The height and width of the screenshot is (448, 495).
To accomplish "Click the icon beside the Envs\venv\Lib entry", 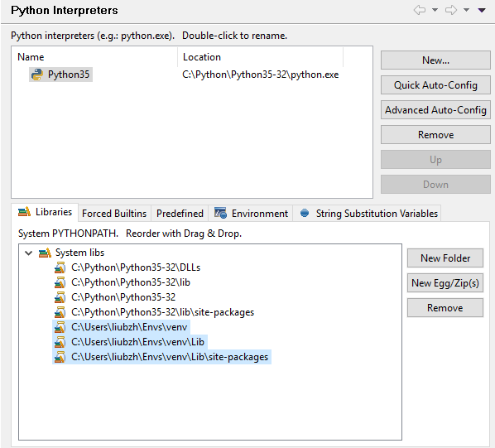I will (60, 342).
